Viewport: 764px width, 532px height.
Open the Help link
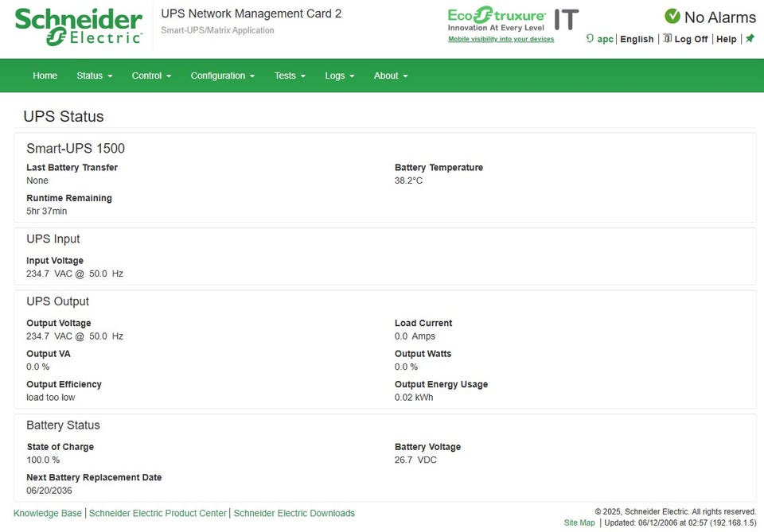point(726,39)
